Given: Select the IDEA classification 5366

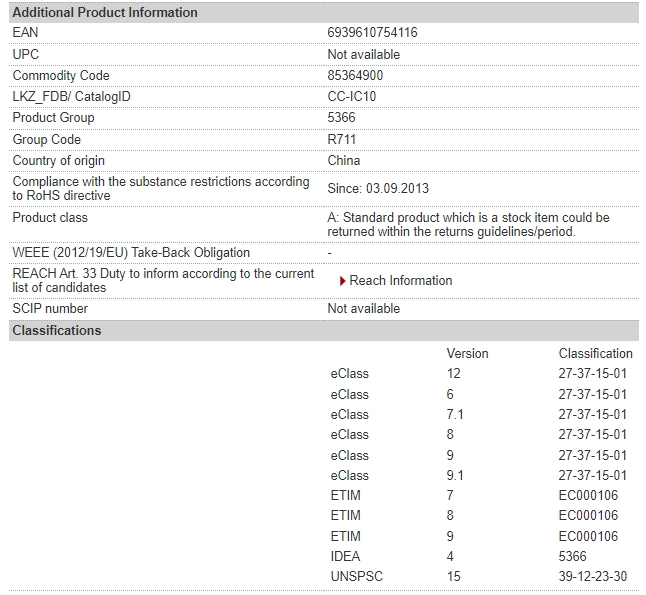Looking at the screenshot, I should (x=572, y=556).
